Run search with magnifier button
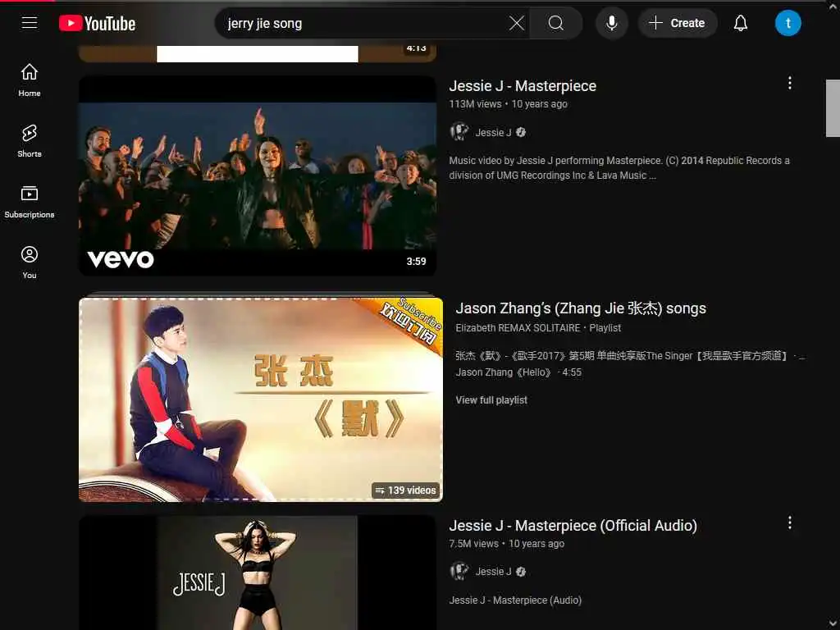Image resolution: width=840 pixels, height=630 pixels. pos(556,23)
